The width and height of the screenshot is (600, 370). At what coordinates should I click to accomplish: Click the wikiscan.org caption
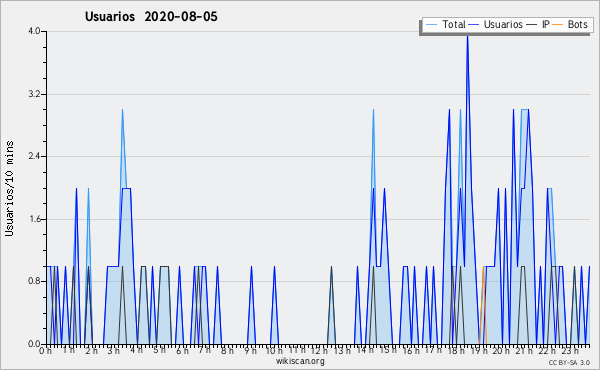tap(300, 361)
